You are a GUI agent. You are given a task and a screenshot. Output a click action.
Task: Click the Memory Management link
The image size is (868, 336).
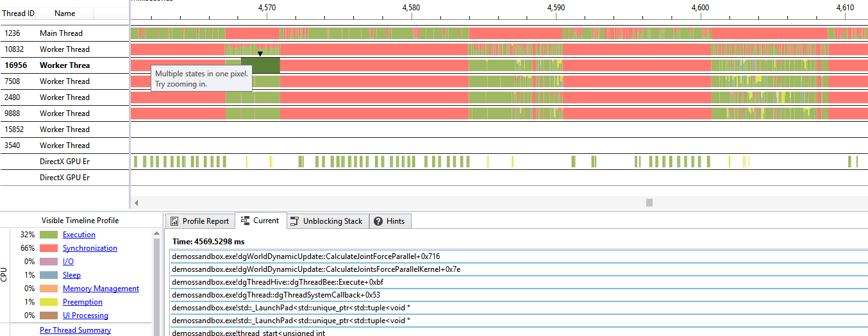tap(101, 289)
